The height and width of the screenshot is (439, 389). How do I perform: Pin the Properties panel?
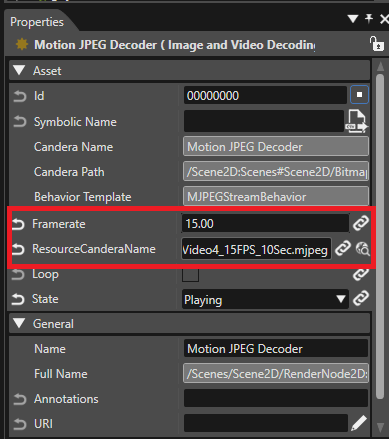(369, 19)
